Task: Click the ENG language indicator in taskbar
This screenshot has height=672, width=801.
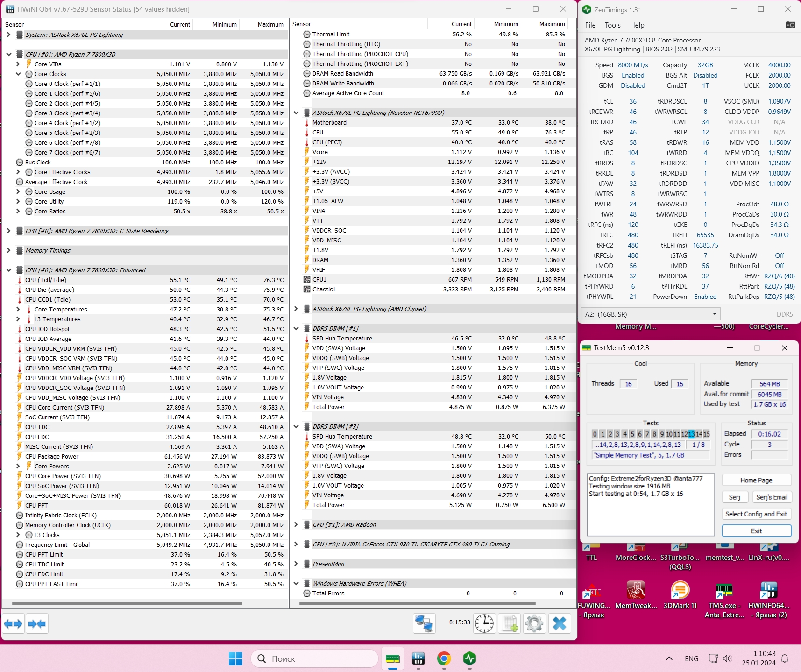Action: (692, 658)
